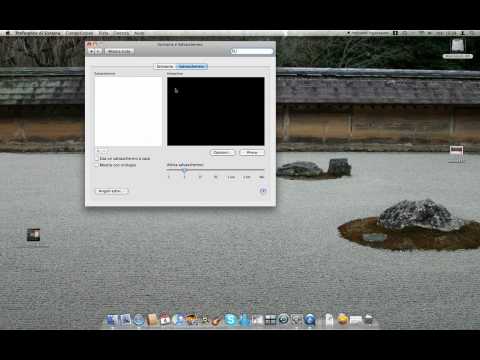This screenshot has width=480, height=360.
Task: Open Angoli attivi settings
Action: tap(112, 191)
